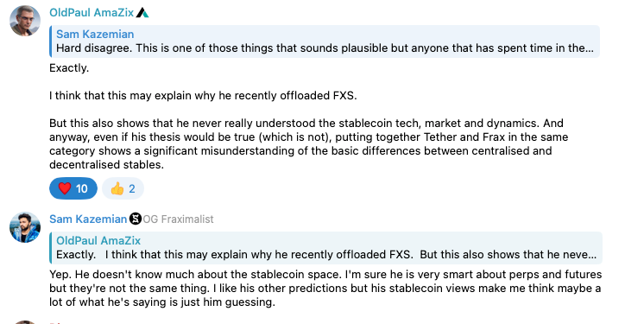Click the paragraph starting "But this also shows"
Image resolution: width=644 pixels, height=324 pixels.
pos(308,144)
